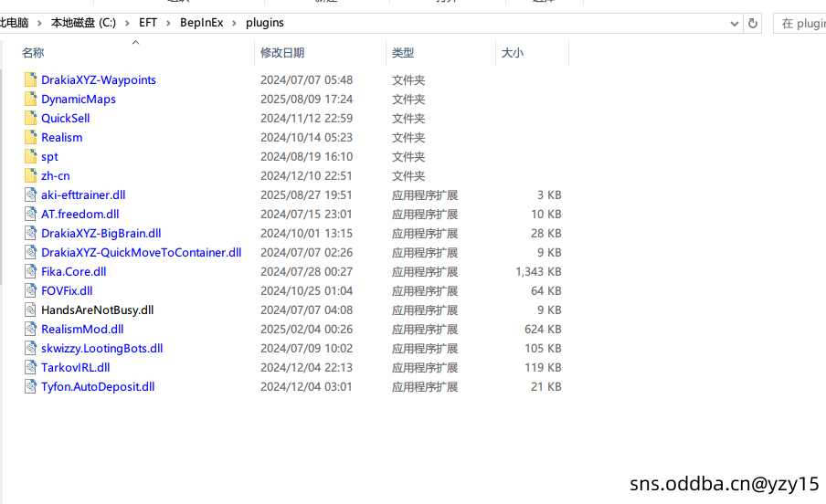Screen dimensions: 826x504
Task: Select HandsAreNotBusy.dll file name
Action: (x=98, y=310)
